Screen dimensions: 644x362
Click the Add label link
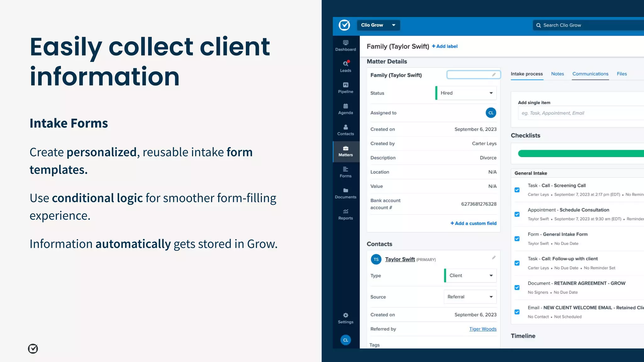click(445, 46)
